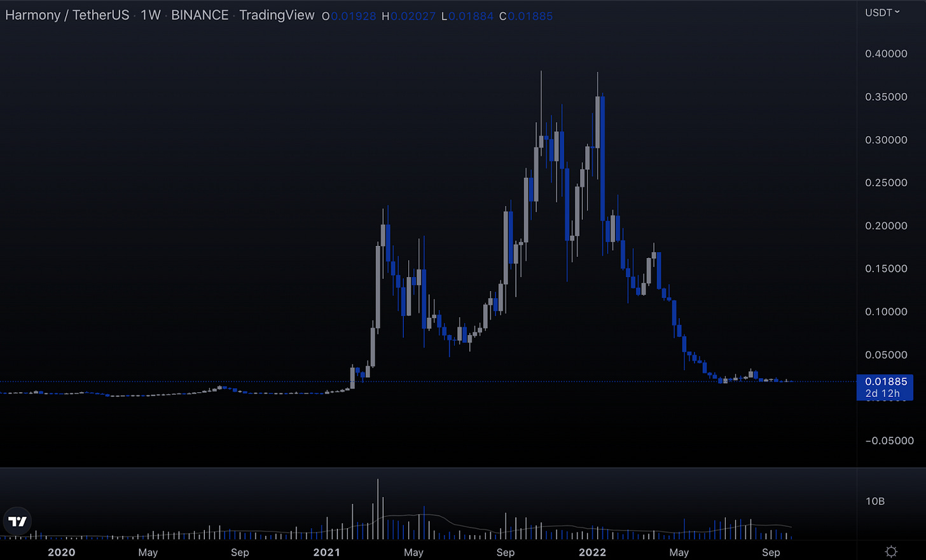
Task: Click the Harmony / TetherUS symbol title
Action: pos(67,15)
